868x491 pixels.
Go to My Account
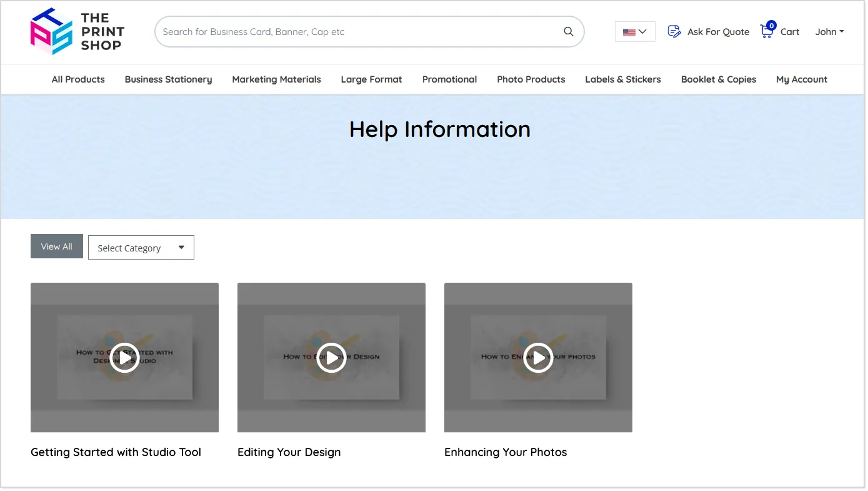(x=802, y=79)
